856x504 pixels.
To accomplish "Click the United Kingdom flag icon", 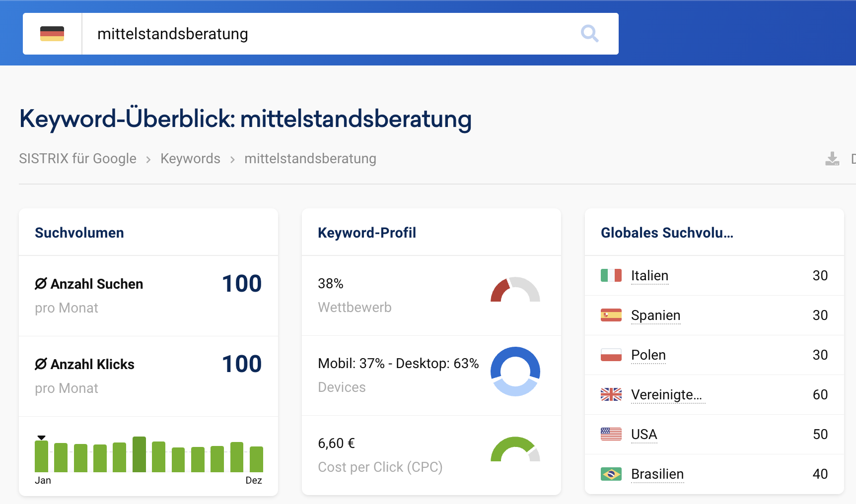I will 611,394.
